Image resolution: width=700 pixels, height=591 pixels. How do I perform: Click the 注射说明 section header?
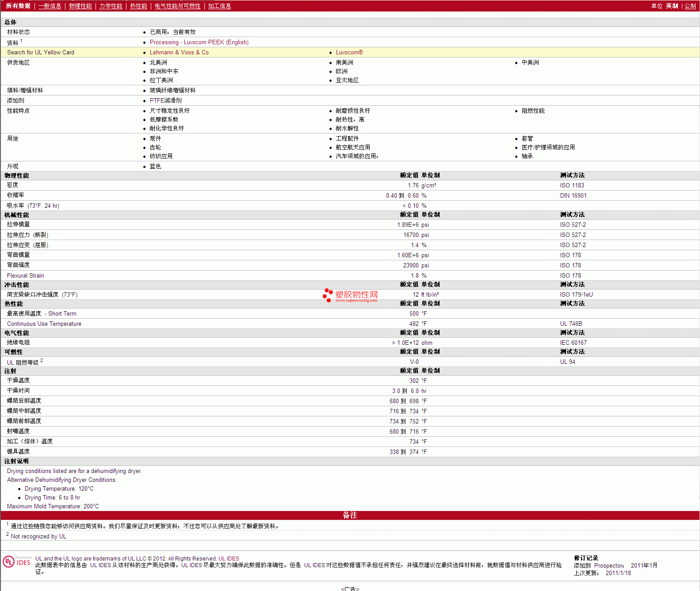coord(16,461)
